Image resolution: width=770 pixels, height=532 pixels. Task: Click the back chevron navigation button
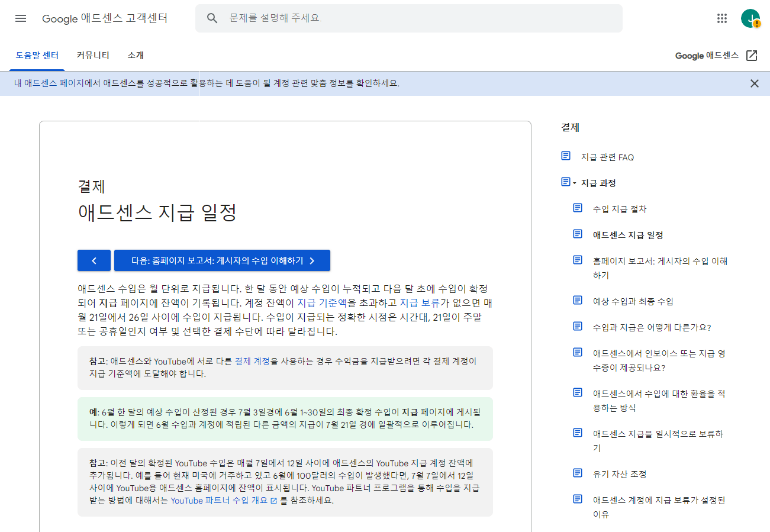click(x=94, y=260)
